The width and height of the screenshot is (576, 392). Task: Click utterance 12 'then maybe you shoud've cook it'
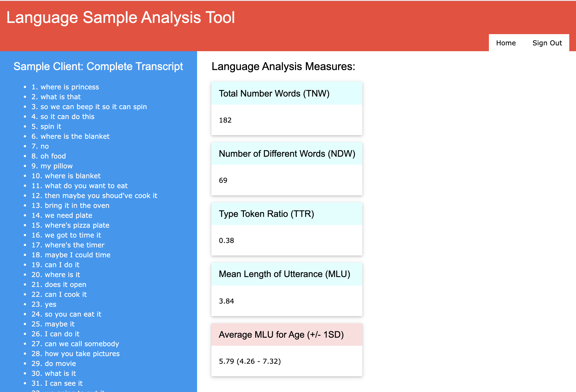[94, 196]
